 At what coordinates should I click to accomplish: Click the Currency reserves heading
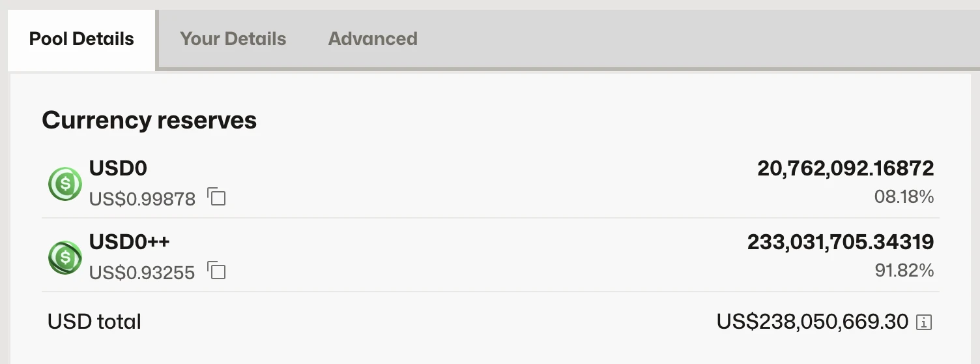click(149, 121)
